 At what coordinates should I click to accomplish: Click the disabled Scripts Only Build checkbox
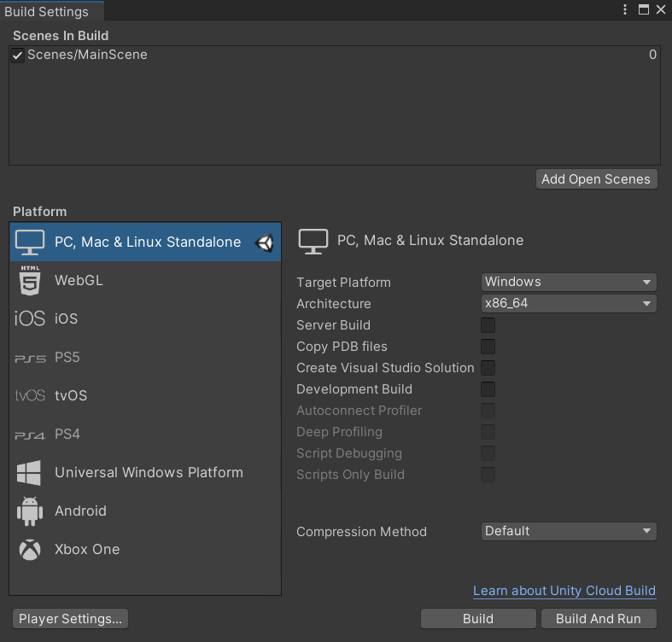(488, 475)
